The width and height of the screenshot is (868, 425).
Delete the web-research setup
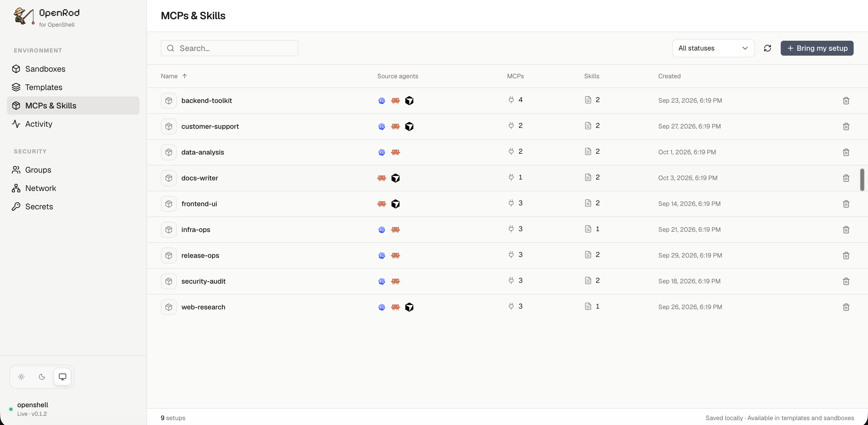click(846, 307)
